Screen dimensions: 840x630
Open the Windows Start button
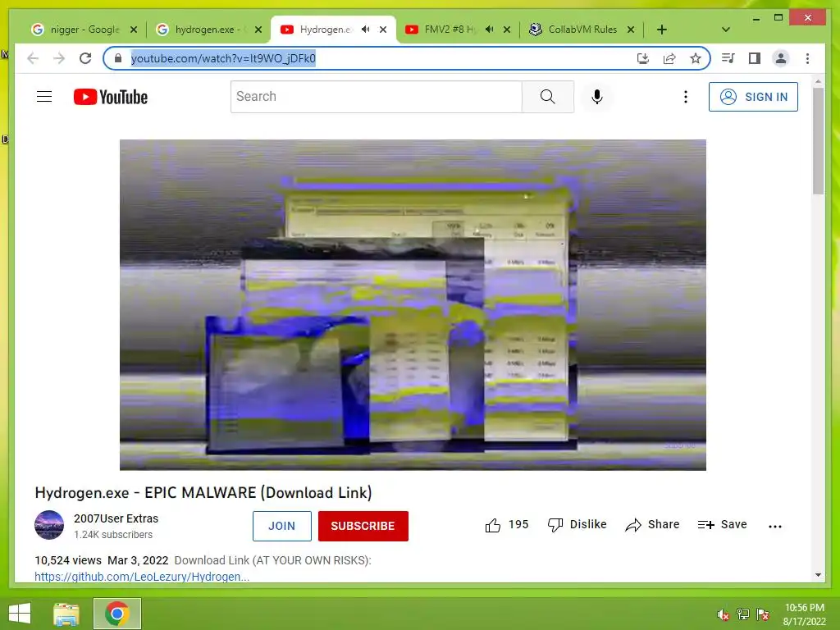[20, 614]
